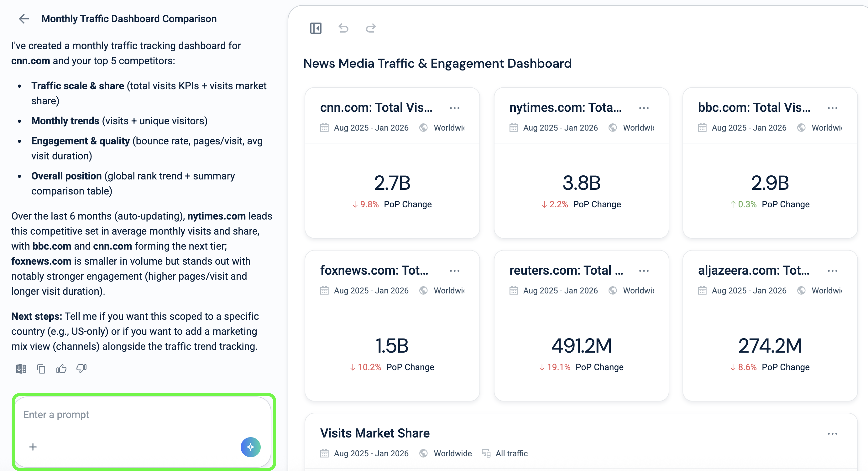This screenshot has width=868, height=471.
Task: Click the calendar icon on nytimes.com card
Action: (513, 127)
